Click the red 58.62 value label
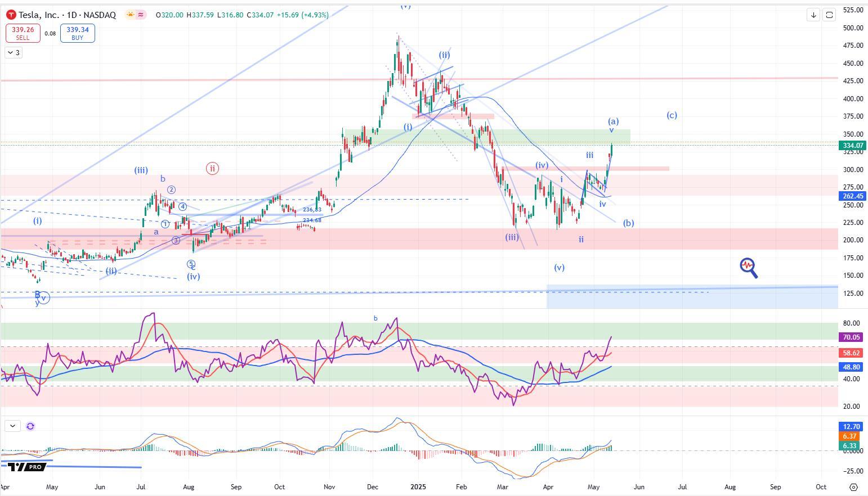The width and height of the screenshot is (868, 496). (851, 353)
